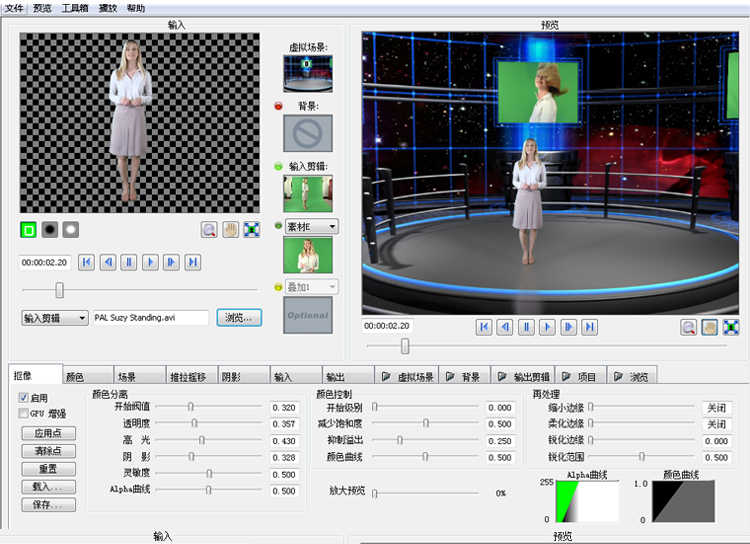Image resolution: width=750 pixels, height=544 pixels.
Task: Select the hand pan tool under input view
Action: pyautogui.click(x=230, y=229)
